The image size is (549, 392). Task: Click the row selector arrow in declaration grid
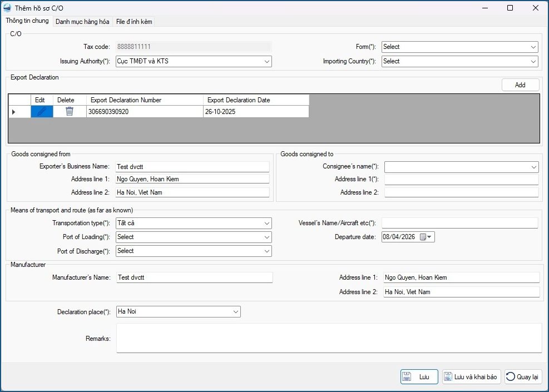coord(14,112)
